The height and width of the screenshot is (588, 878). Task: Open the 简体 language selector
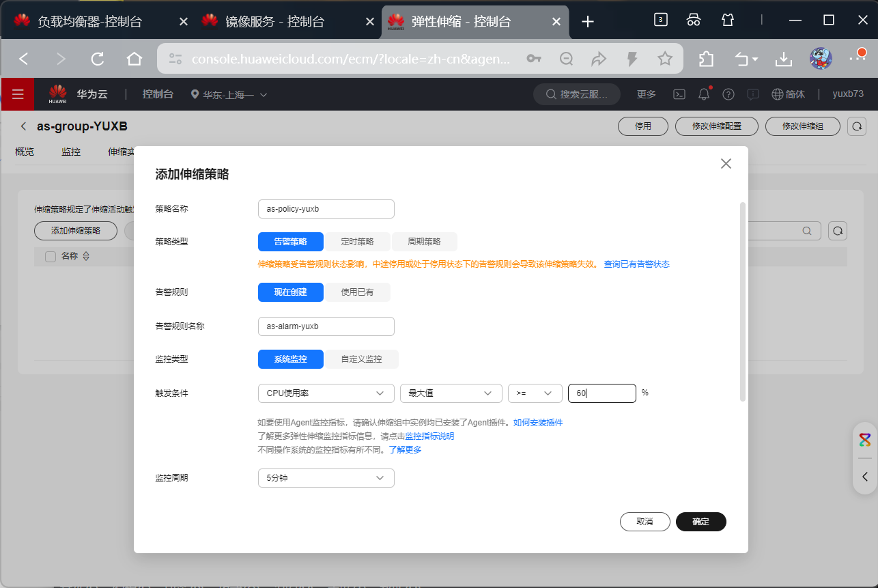[x=788, y=94]
